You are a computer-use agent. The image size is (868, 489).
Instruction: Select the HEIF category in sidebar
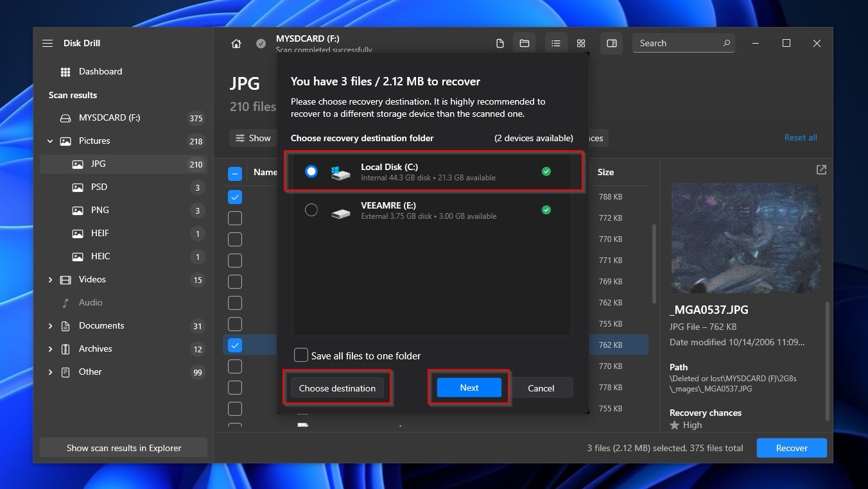tap(123, 234)
